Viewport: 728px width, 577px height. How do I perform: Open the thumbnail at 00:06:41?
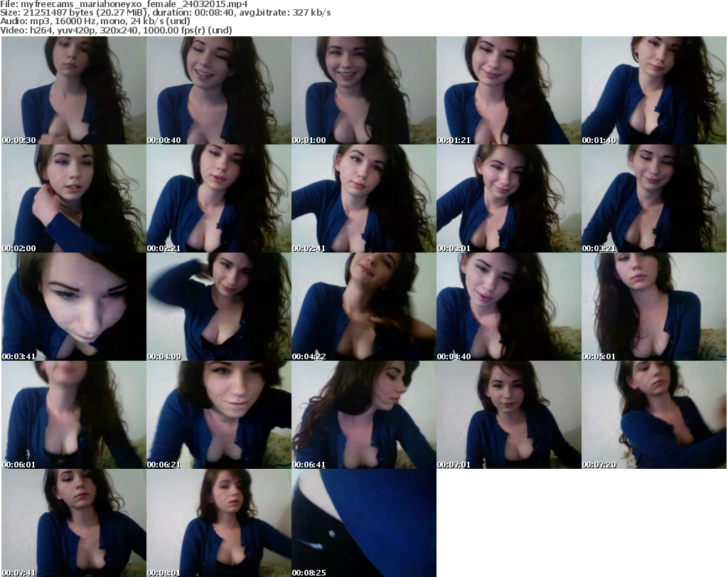[363, 415]
